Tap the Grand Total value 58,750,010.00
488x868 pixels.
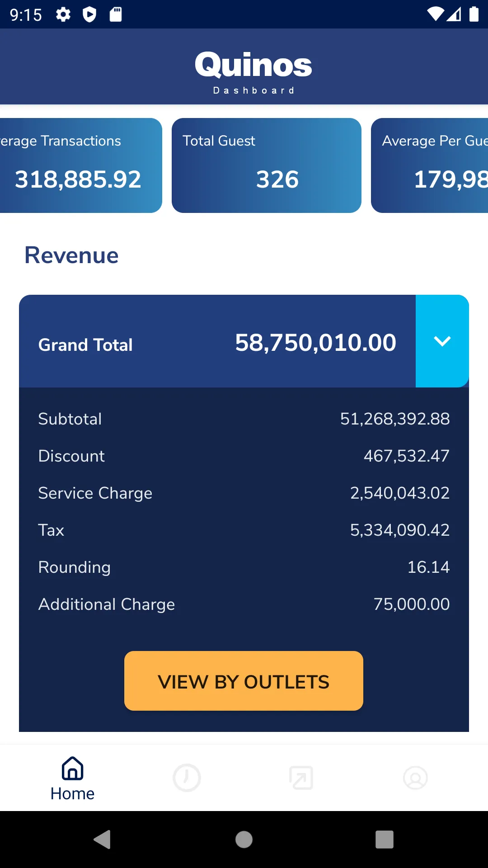(315, 342)
